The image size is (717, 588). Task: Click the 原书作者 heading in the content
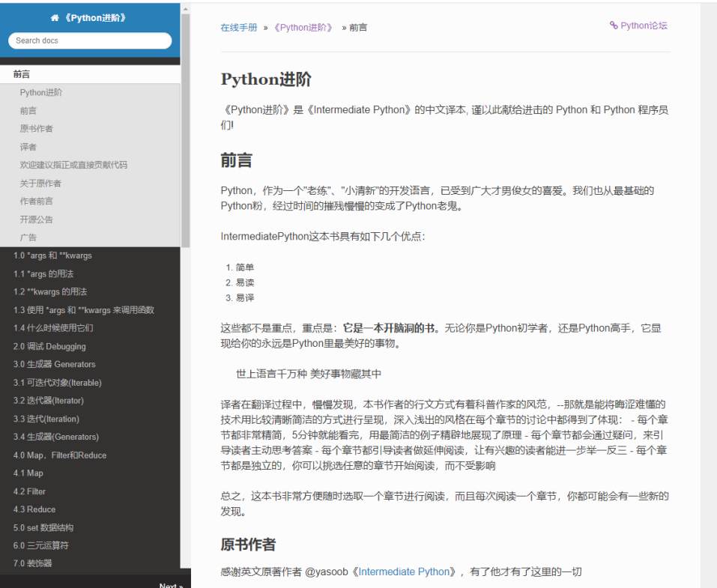coord(248,544)
